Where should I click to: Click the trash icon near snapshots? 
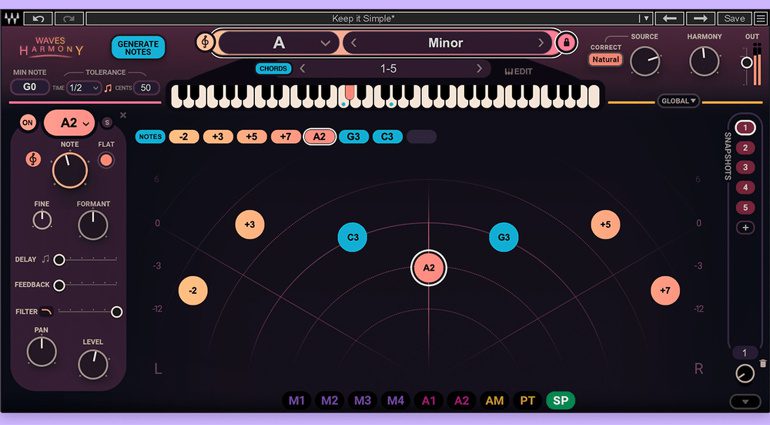pyautogui.click(x=763, y=364)
